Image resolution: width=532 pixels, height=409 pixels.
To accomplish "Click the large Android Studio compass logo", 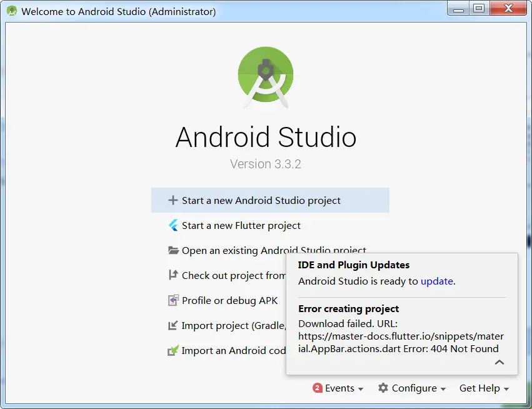I will point(266,78).
